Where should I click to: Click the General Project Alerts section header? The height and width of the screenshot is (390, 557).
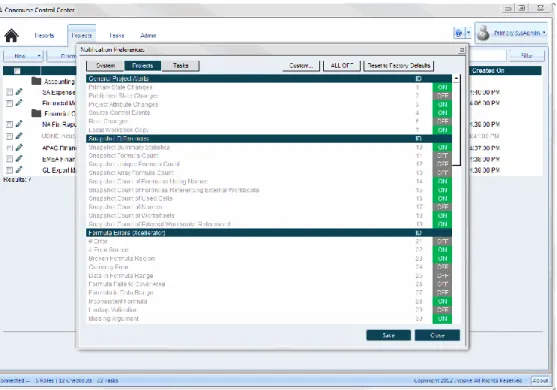pos(269,78)
